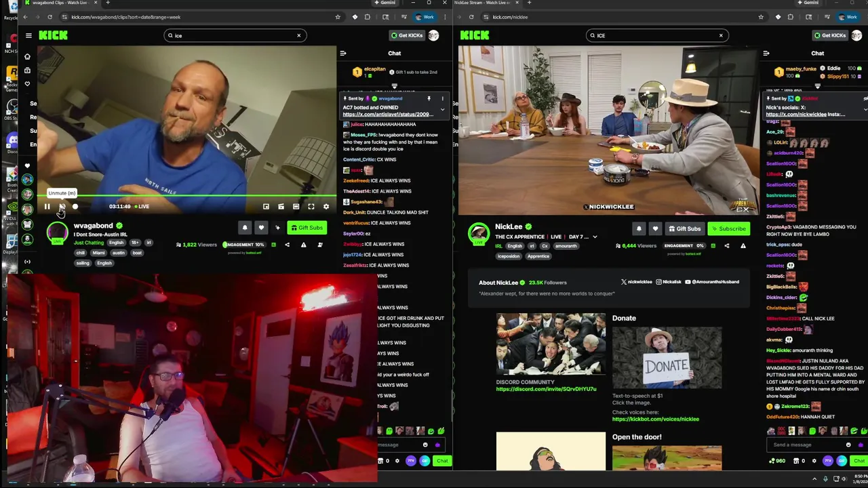
Task: Select the Just Chatting category link
Action: tap(89, 243)
